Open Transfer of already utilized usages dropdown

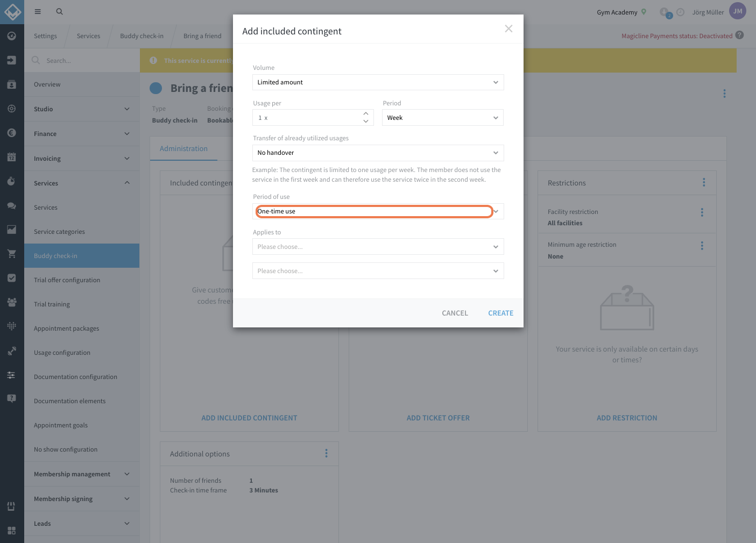pos(378,153)
